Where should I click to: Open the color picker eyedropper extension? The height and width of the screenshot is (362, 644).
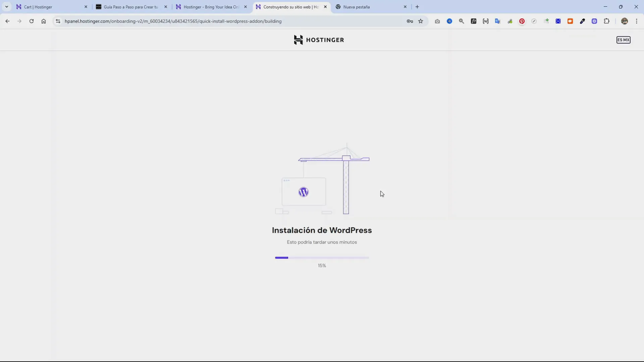(582, 21)
